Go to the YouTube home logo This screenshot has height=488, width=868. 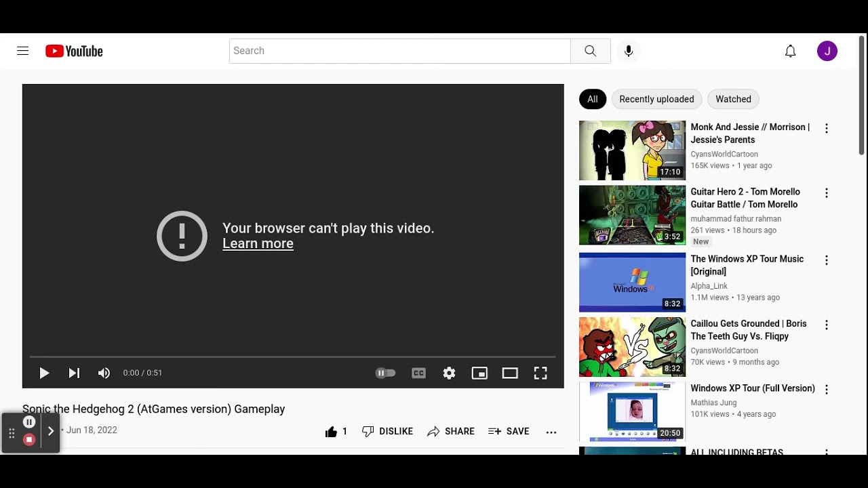74,51
